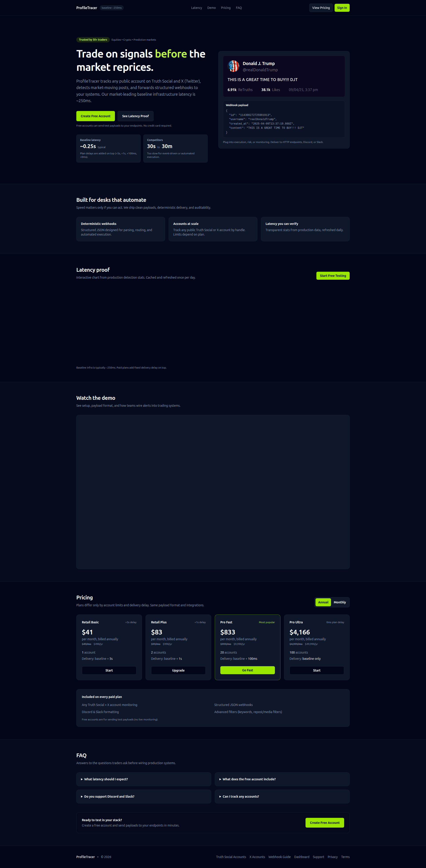Click '@realDonaldTrump' handle text

pyautogui.click(x=260, y=70)
